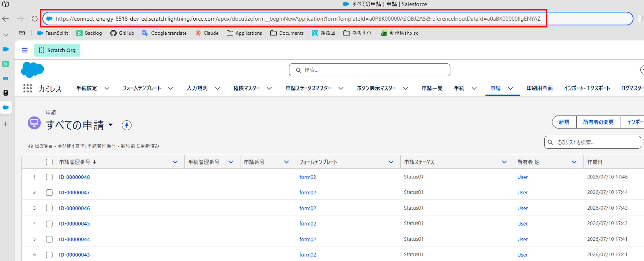The height and width of the screenshot is (261, 644).
Task: Expand the 手続 tab dropdown chevron
Action: coord(474,88)
